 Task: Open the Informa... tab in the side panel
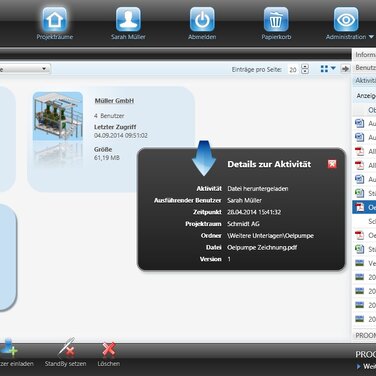[x=364, y=55]
